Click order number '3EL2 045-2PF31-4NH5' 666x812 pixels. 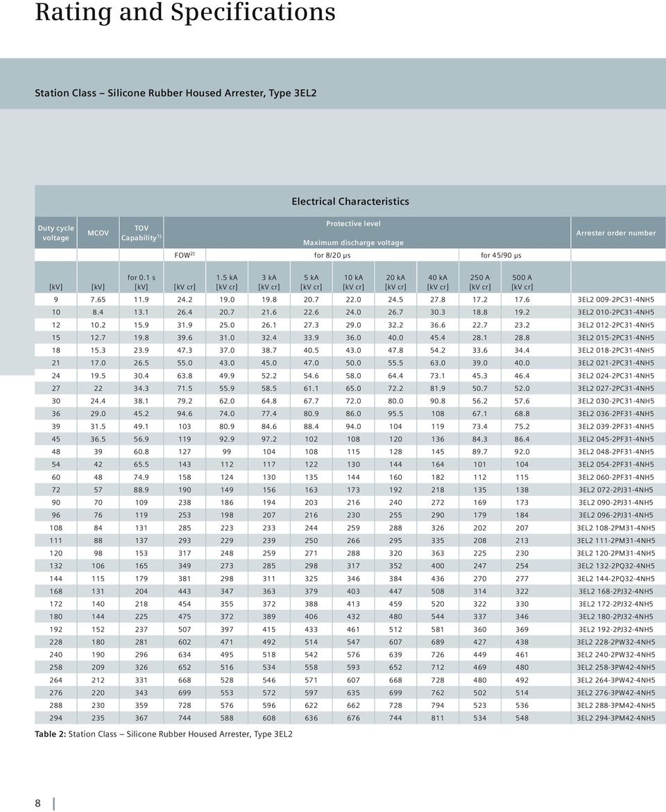616,439
